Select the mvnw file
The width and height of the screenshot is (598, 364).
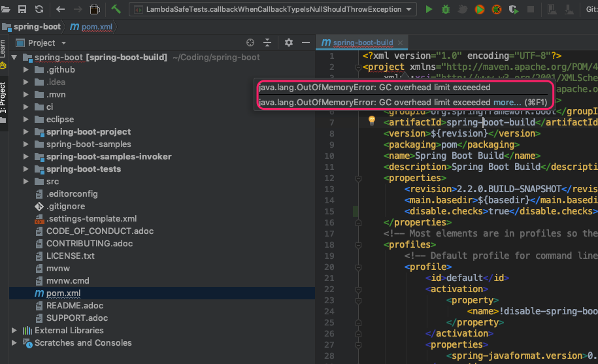click(58, 269)
